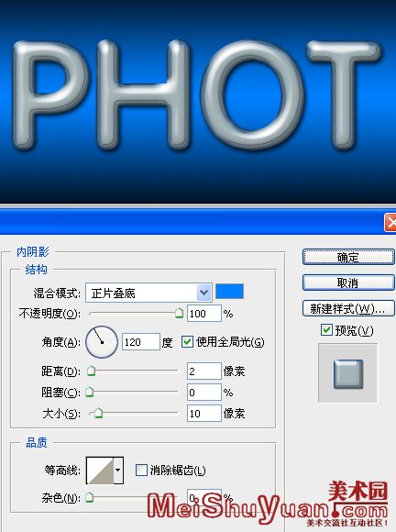Toggle the 使用全局光(G) checkbox
This screenshot has height=532, width=396.
[x=187, y=341]
